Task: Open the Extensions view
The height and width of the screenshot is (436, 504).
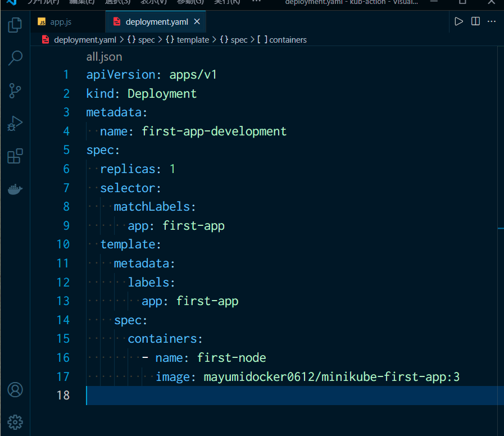Action: click(x=15, y=156)
